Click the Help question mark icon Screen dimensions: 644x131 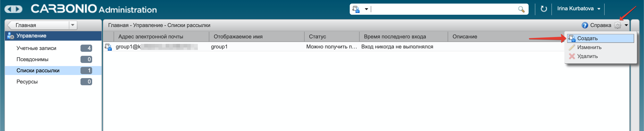[x=585, y=25]
